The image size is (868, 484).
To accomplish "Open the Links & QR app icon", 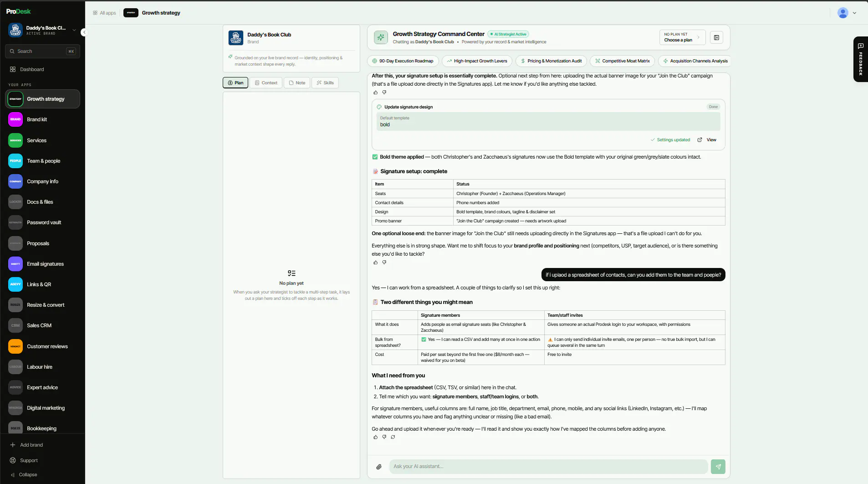I will pyautogui.click(x=15, y=284).
